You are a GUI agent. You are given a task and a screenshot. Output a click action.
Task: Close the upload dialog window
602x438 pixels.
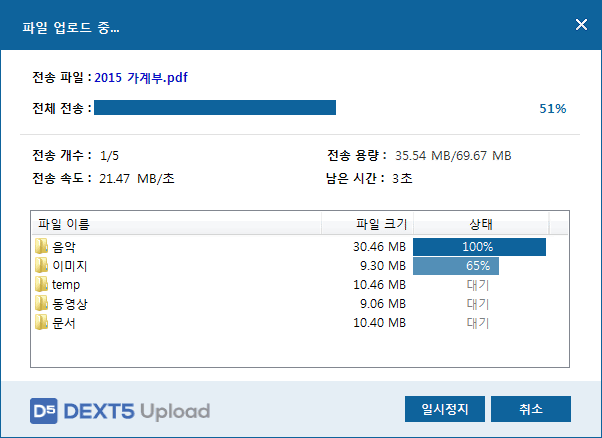[x=581, y=25]
